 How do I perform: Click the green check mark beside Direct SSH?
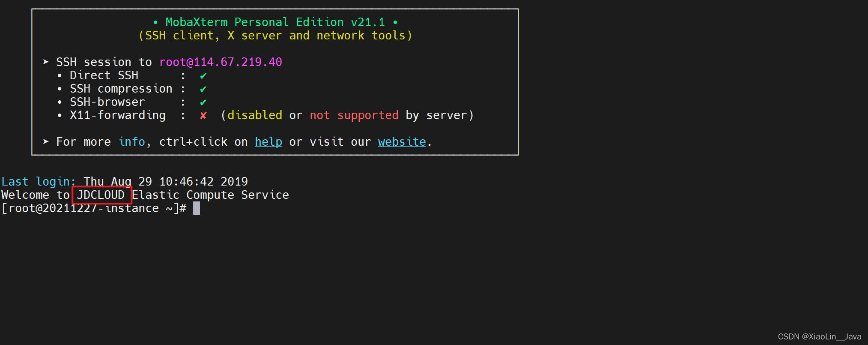point(203,76)
